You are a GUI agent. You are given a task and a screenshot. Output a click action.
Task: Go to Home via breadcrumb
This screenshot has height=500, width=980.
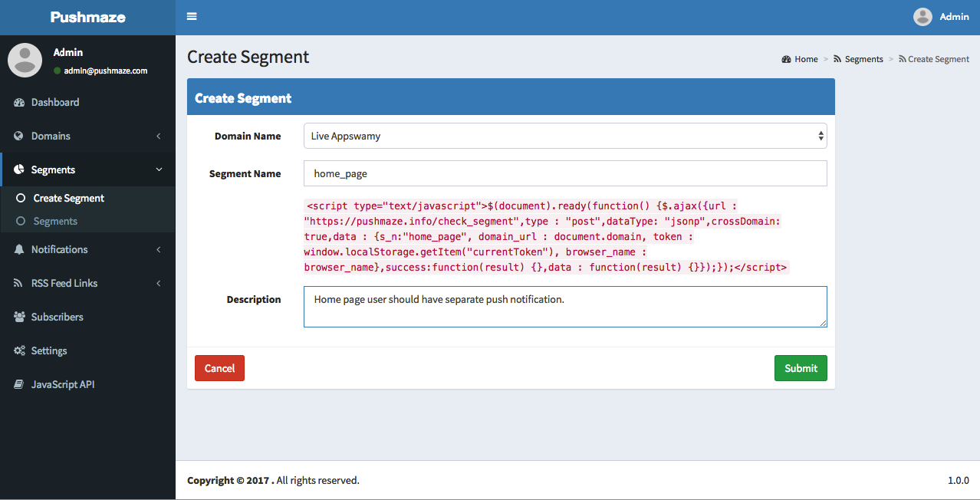[x=800, y=59]
